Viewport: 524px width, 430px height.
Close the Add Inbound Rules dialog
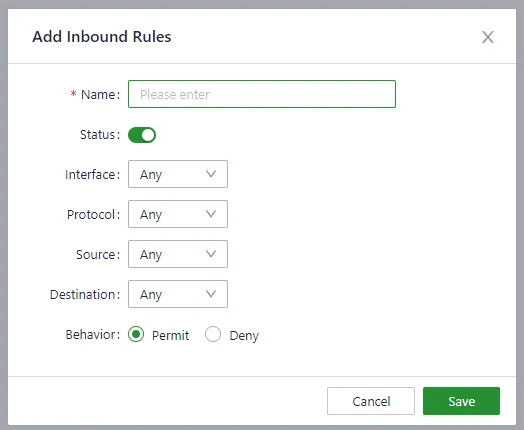tap(488, 37)
